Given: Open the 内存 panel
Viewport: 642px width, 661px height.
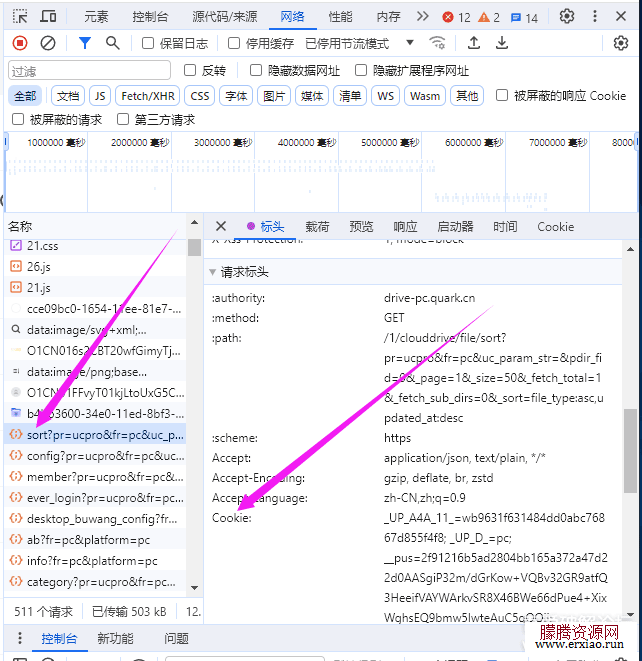Looking at the screenshot, I should [x=388, y=17].
